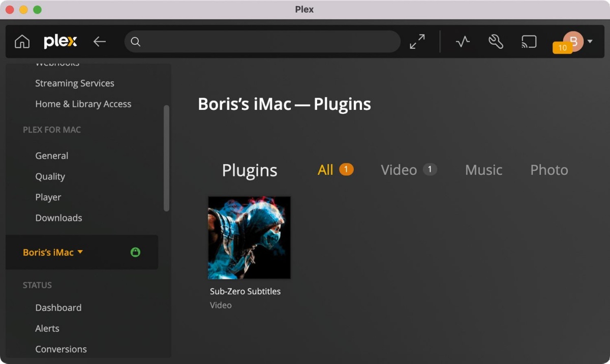Image resolution: width=610 pixels, height=364 pixels.
Task: Open Settings with the wrench icon
Action: point(496,42)
